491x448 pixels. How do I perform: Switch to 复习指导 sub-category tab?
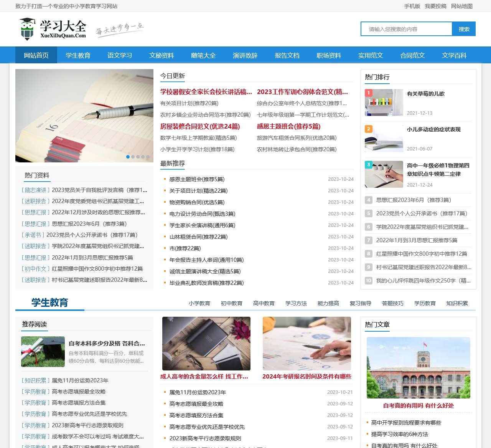(361, 303)
